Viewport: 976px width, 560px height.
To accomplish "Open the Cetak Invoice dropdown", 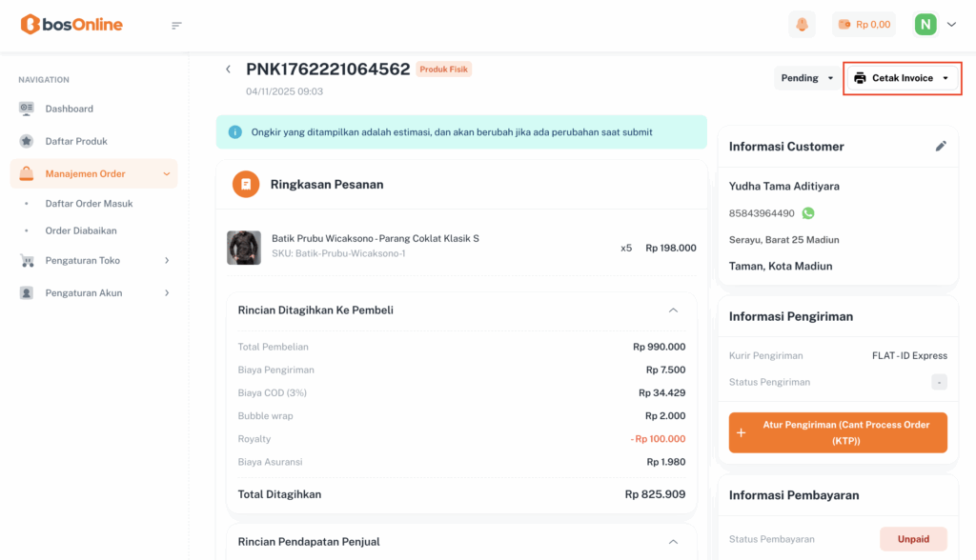I will (902, 78).
